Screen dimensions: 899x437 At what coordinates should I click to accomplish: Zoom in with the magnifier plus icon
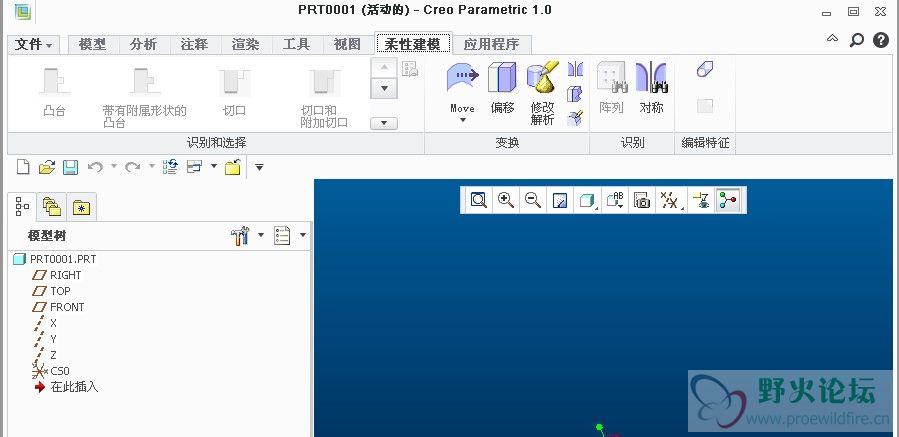pos(506,200)
